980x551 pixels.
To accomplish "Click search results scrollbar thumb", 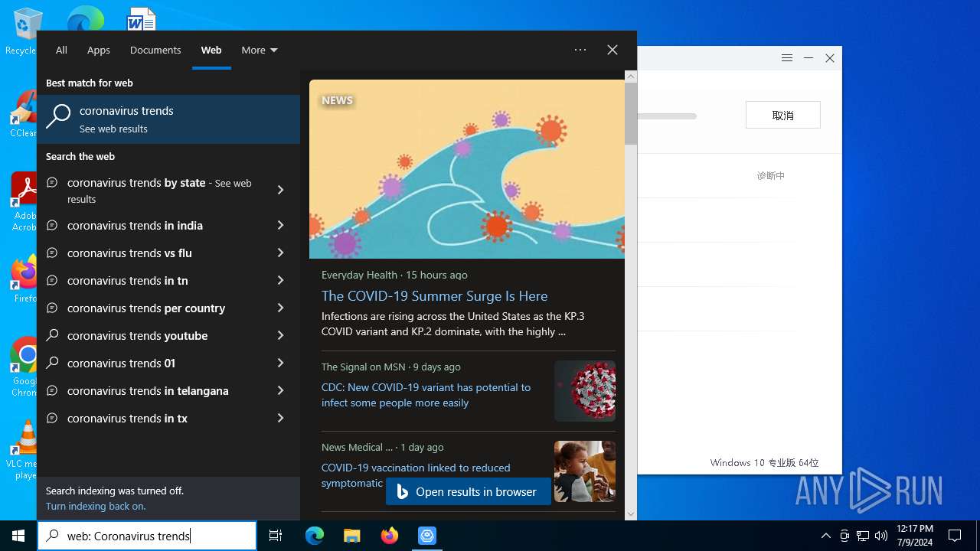I will click(x=631, y=113).
